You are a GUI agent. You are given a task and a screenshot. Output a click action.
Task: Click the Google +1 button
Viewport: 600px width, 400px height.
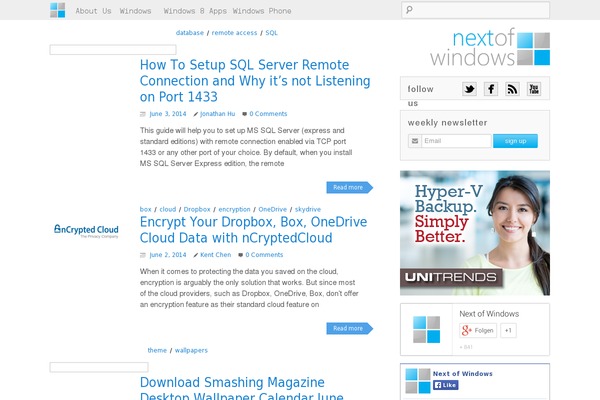point(508,330)
